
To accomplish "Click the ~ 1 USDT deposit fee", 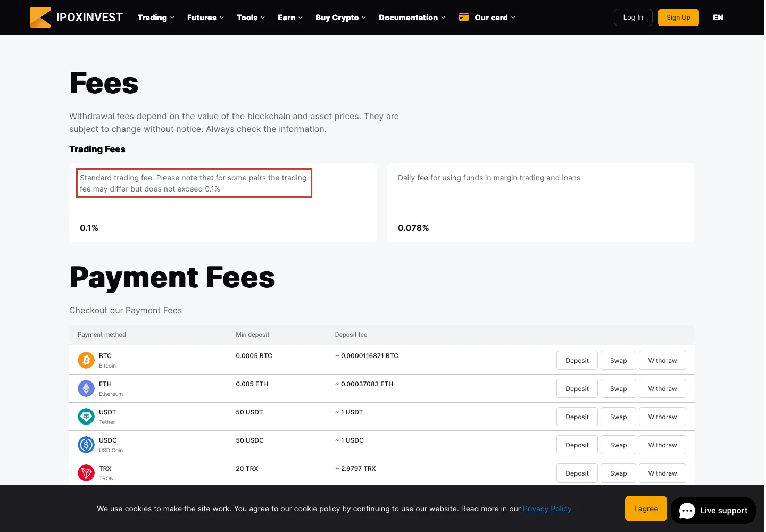I will (349, 412).
